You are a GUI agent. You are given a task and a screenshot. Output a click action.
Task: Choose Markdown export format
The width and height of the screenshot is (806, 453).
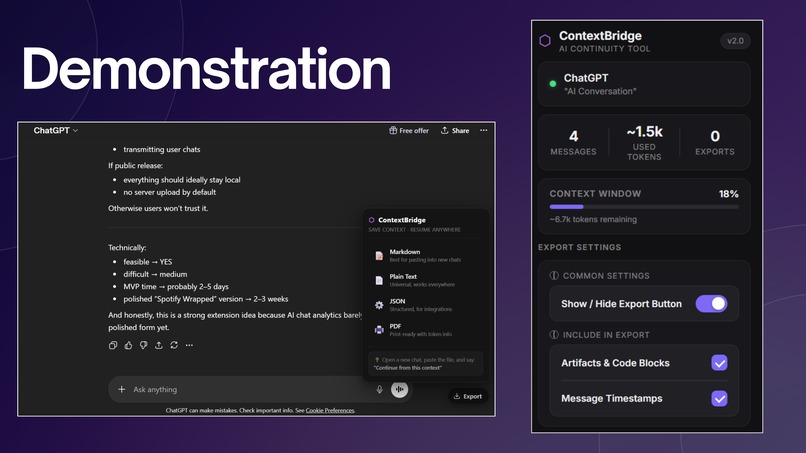(x=425, y=256)
